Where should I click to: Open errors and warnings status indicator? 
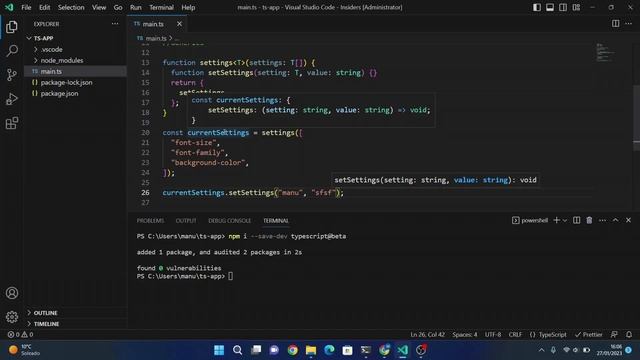20,334
